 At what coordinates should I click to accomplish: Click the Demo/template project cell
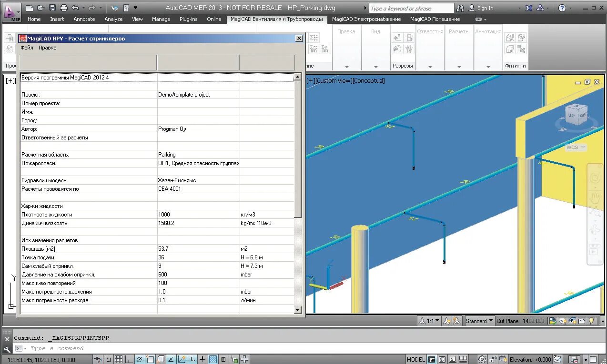tap(198, 95)
